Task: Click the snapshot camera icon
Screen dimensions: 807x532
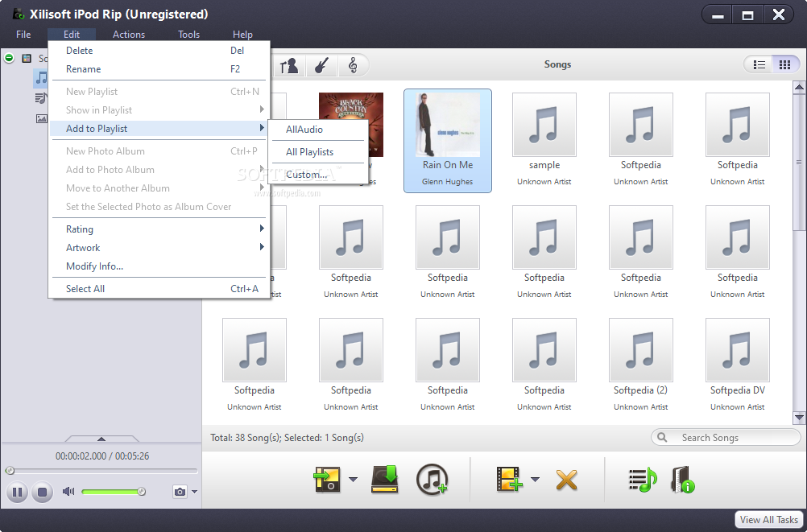Action: (180, 492)
